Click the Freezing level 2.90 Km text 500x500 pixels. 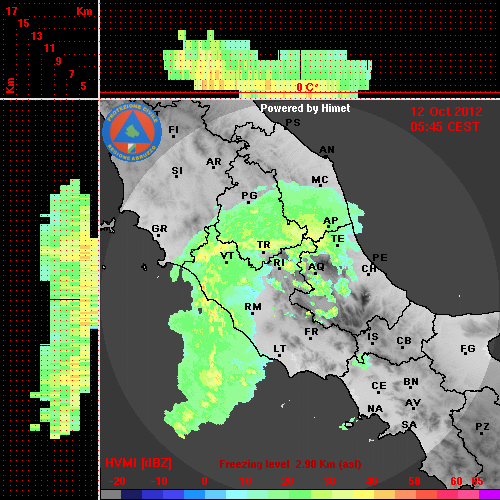click(290, 464)
